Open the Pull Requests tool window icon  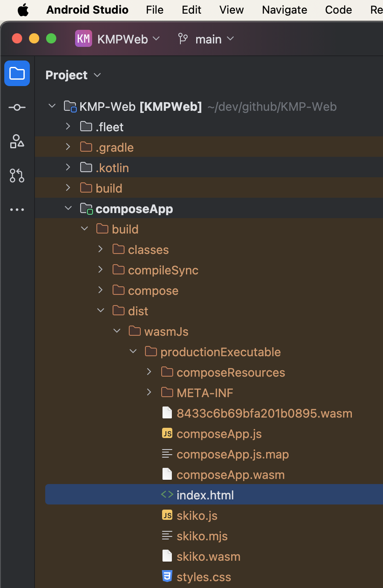[17, 176]
